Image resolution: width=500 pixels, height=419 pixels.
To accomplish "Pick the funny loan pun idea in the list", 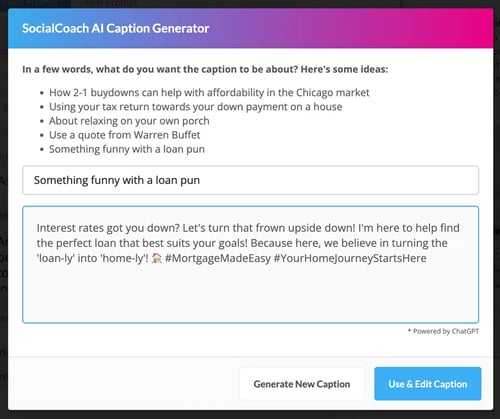I will point(127,149).
